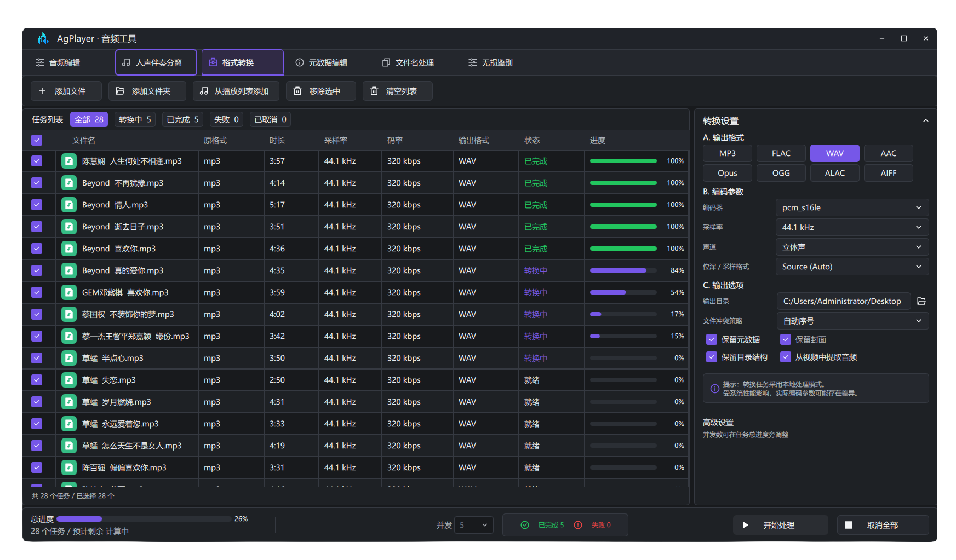
Task: Uncheck the row Beyond 真的爱你.mp3
Action: tap(37, 270)
